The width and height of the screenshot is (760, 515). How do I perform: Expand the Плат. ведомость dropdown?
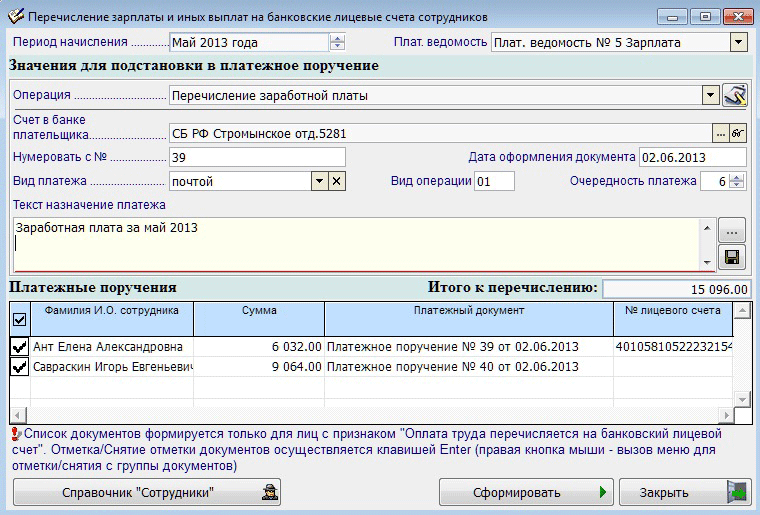[738, 42]
